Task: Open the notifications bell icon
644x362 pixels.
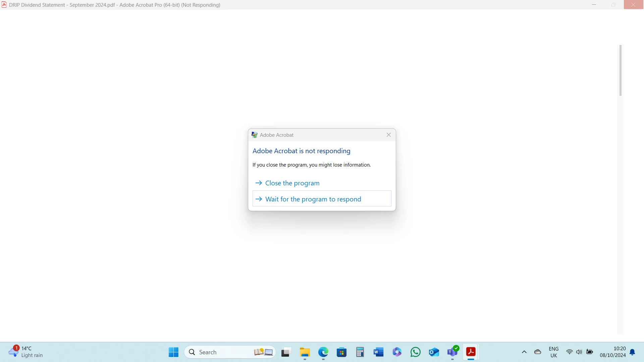Action: click(632, 352)
